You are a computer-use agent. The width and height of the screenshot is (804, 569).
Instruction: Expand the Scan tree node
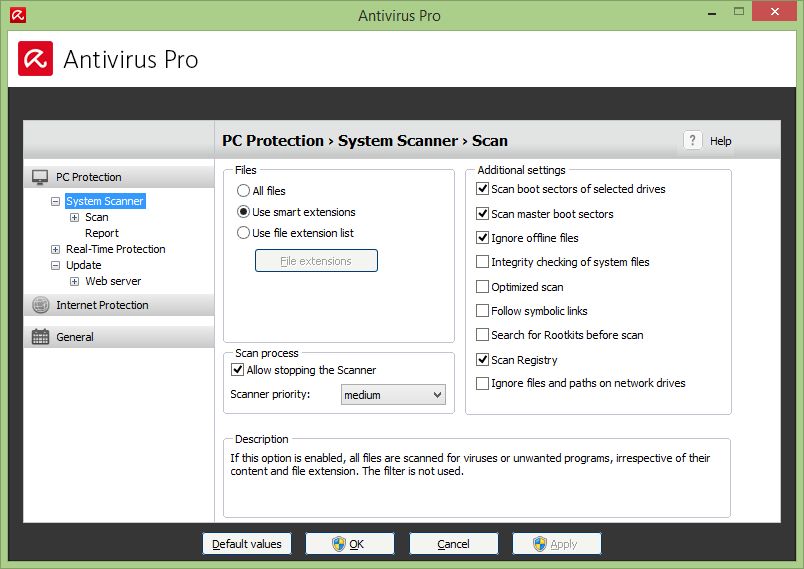[74, 217]
